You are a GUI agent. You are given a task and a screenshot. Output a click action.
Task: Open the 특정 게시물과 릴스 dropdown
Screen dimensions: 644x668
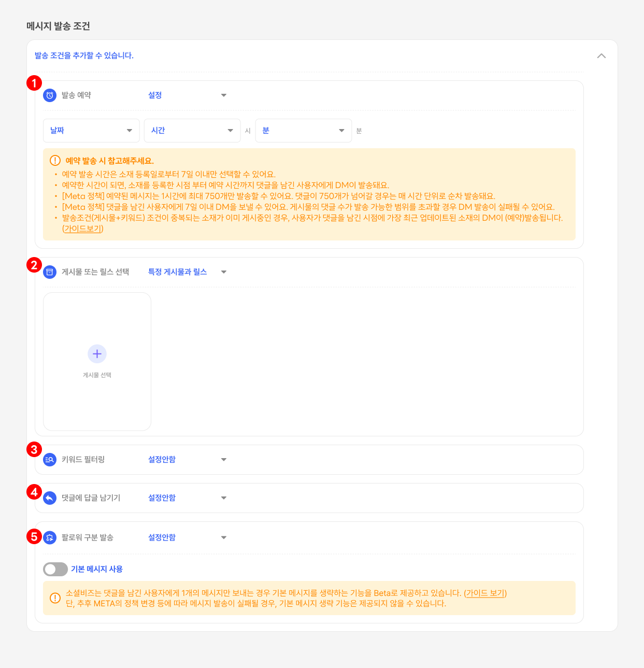coord(187,272)
